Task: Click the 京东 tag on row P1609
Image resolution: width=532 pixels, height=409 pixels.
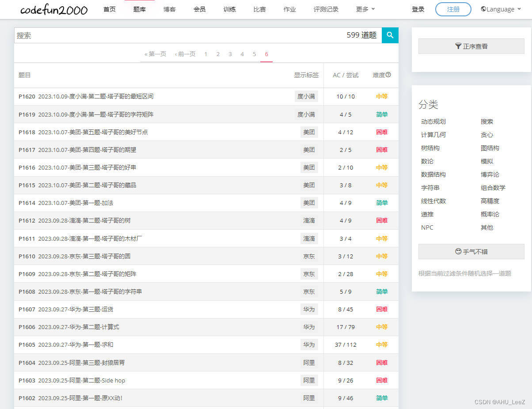Action: pos(309,274)
